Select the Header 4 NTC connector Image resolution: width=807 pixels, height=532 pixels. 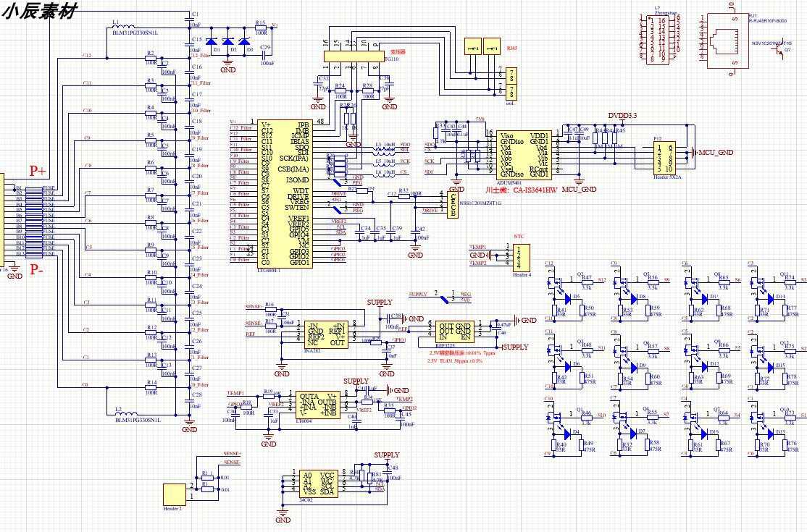(x=521, y=258)
